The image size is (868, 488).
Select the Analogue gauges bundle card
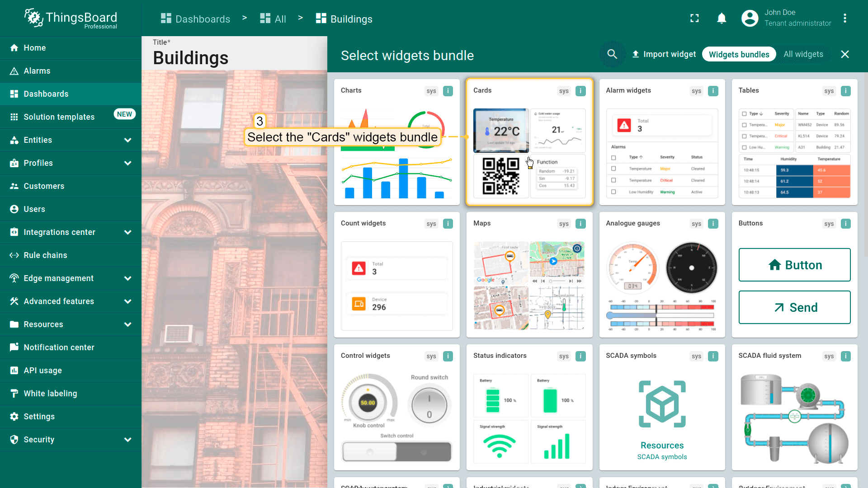click(x=661, y=274)
